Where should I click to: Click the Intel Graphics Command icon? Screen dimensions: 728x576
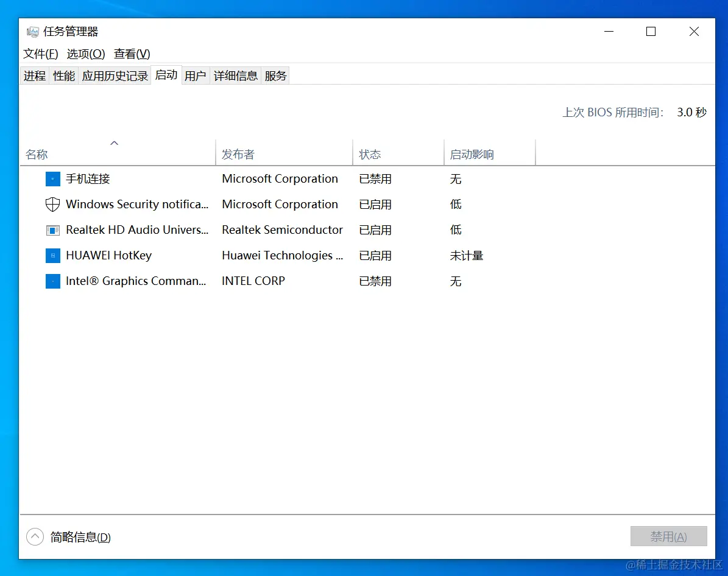tap(53, 281)
